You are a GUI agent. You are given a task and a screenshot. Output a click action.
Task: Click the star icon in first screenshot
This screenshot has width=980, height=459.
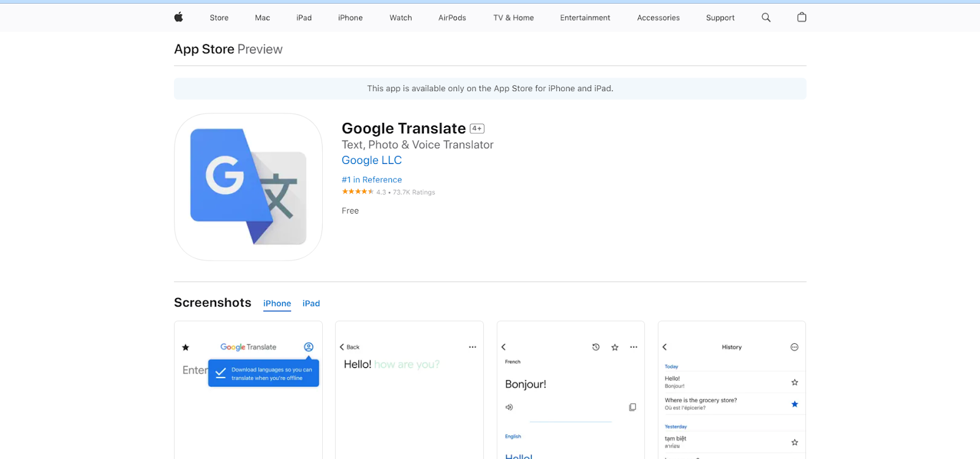coord(186,348)
